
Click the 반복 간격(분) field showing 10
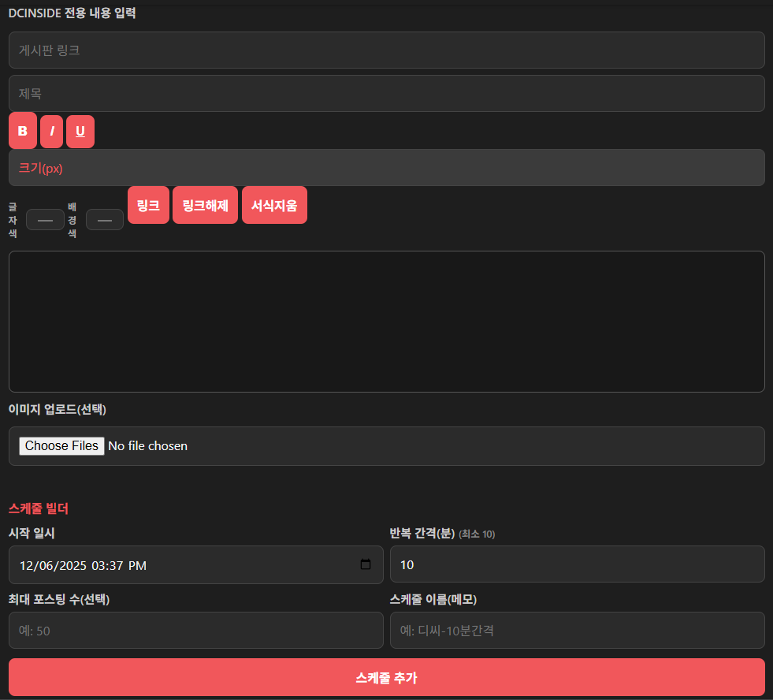coord(577,564)
